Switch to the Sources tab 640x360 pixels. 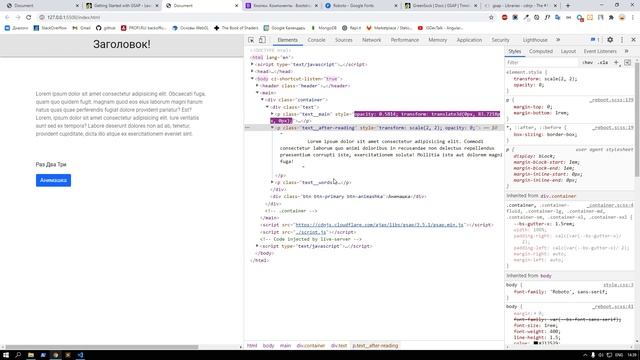344,40
